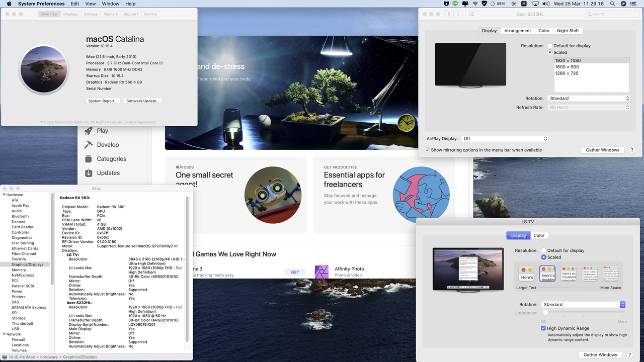Screen dimensions: 644x362
Task: Open the volume icon in the menu bar
Action: tap(546, 4)
